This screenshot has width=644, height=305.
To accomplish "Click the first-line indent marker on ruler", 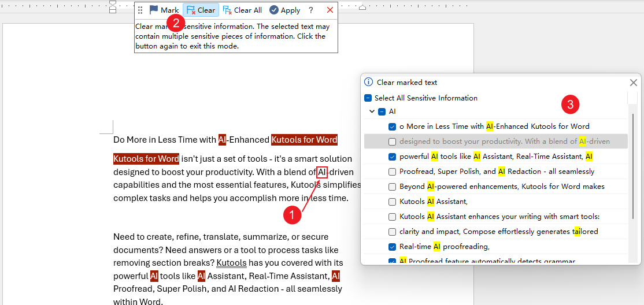I will 113,3.
